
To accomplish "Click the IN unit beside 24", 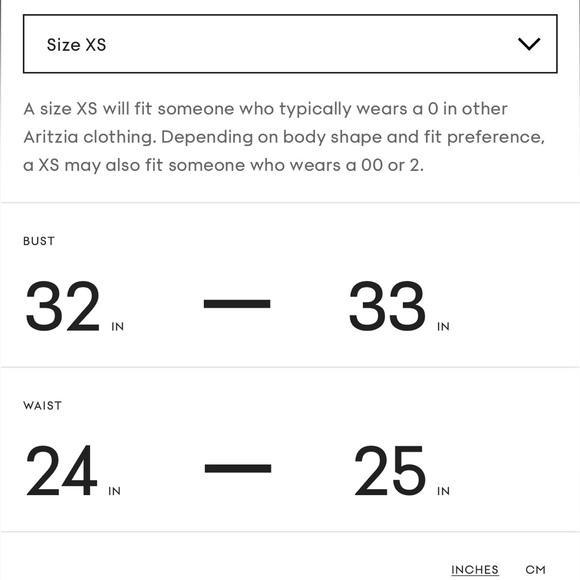I will [x=115, y=491].
